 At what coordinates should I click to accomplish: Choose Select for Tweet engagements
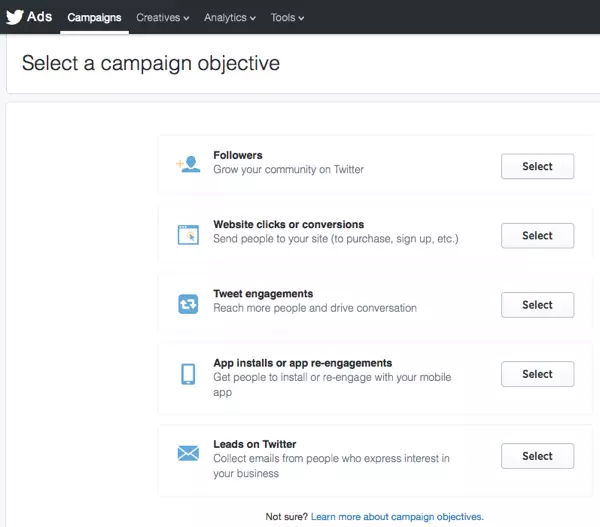537,305
